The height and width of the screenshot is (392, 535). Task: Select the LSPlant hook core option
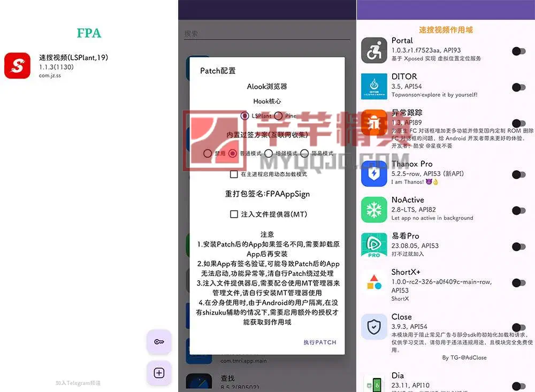pyautogui.click(x=246, y=116)
